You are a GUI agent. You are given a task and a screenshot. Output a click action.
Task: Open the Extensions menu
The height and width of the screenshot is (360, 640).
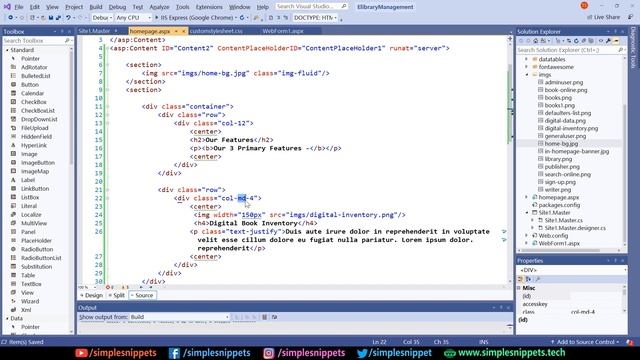(209, 7)
